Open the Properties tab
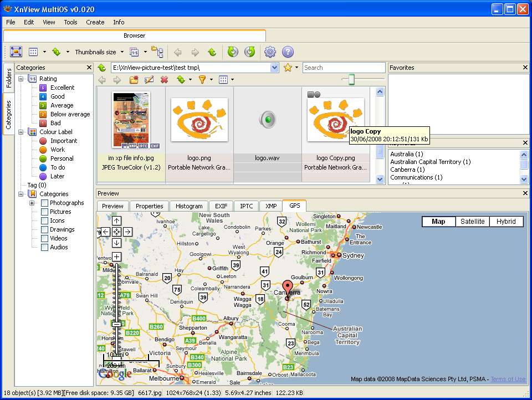 [149, 206]
